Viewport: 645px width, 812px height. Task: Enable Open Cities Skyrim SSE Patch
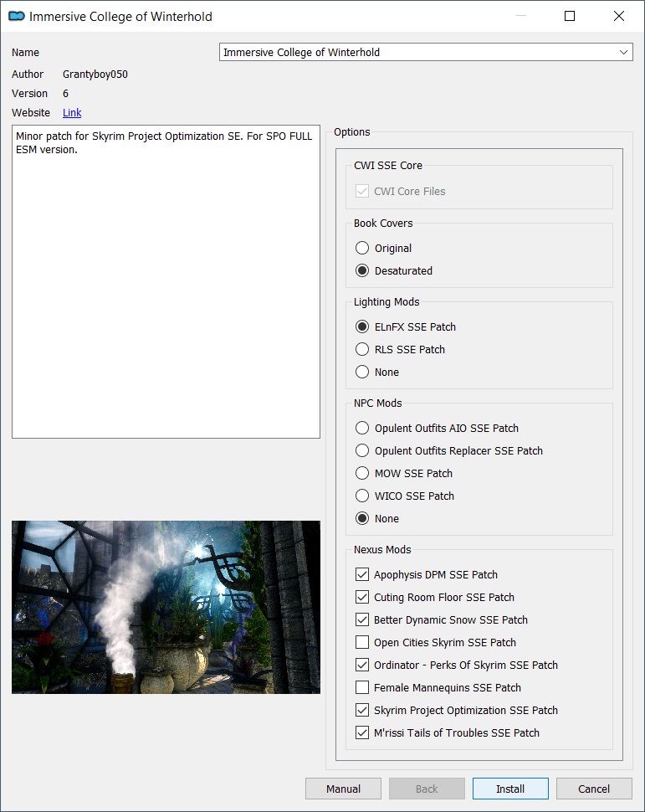point(362,642)
